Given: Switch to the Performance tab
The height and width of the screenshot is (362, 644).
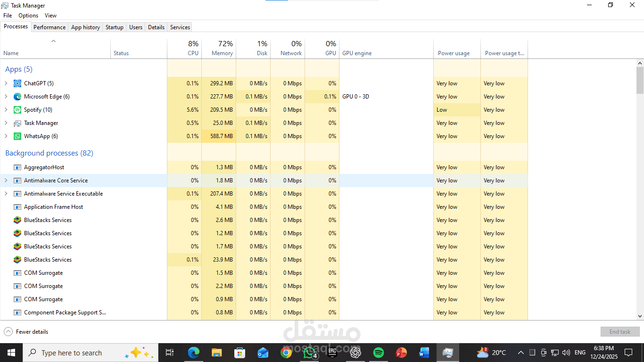Looking at the screenshot, I should (50, 27).
